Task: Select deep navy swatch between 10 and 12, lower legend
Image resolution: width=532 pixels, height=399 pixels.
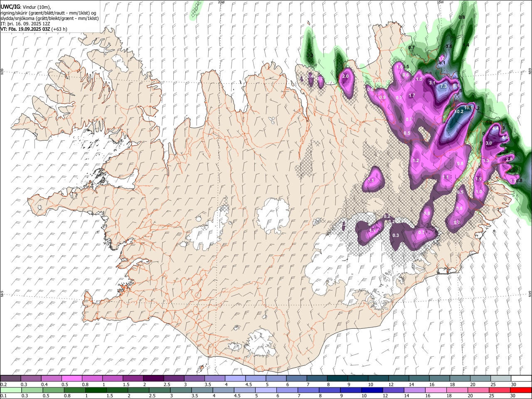Action: (372, 390)
